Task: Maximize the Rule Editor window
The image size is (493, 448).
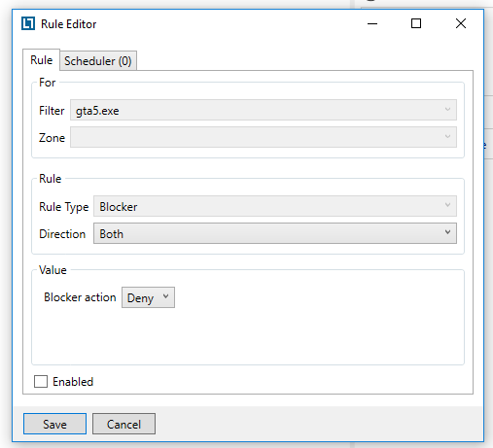Action: pyautogui.click(x=416, y=23)
